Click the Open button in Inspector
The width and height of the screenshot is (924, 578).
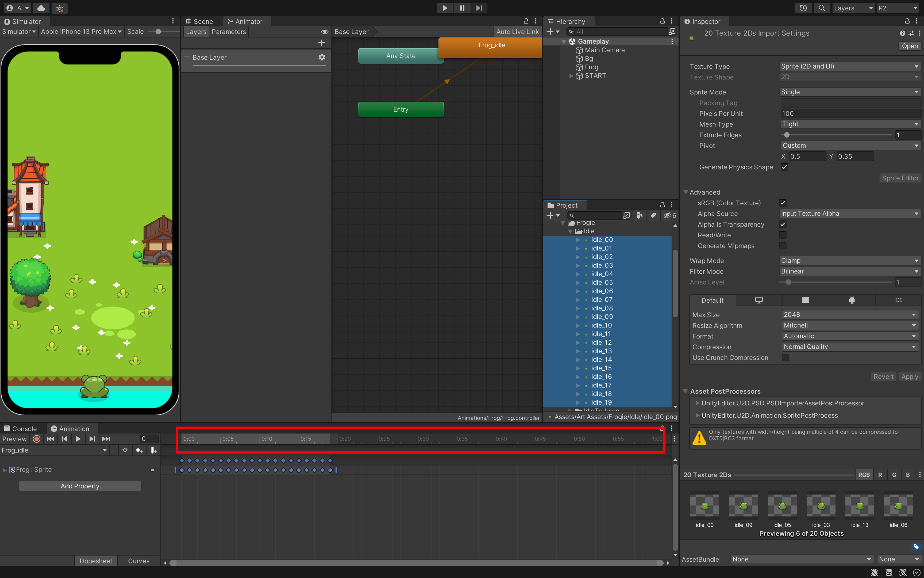(910, 46)
